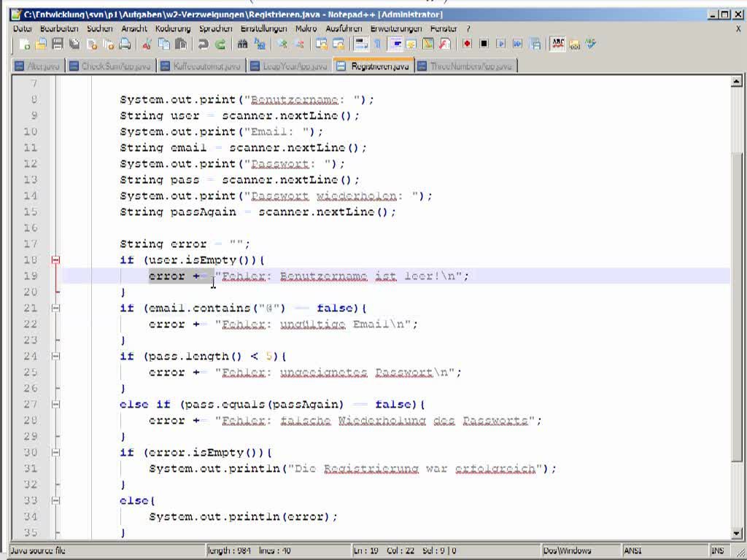Click the Save recorded macro icon
This screenshot has width=747, height=560.
coord(535,44)
